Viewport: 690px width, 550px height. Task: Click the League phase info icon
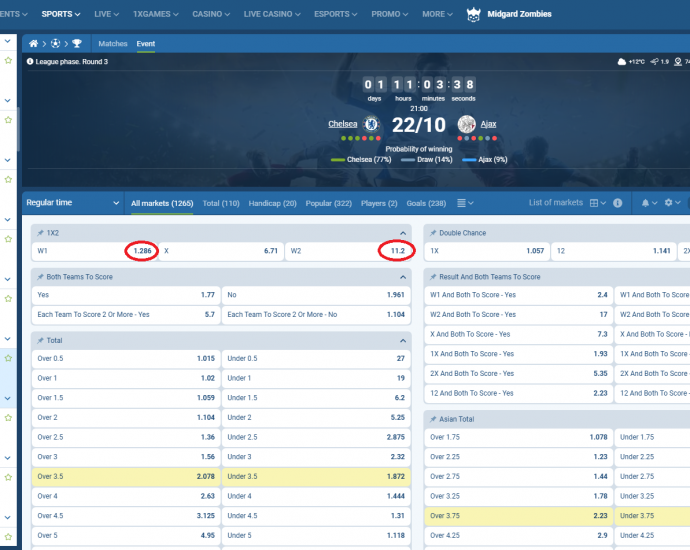tap(30, 62)
